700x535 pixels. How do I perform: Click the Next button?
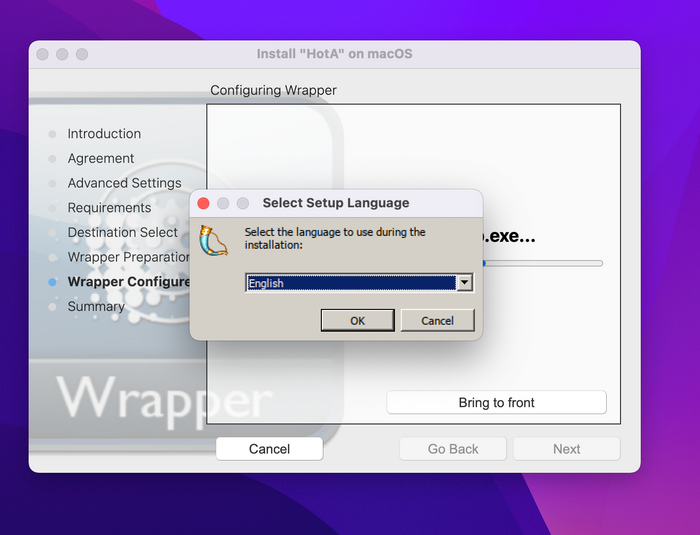[x=567, y=449]
